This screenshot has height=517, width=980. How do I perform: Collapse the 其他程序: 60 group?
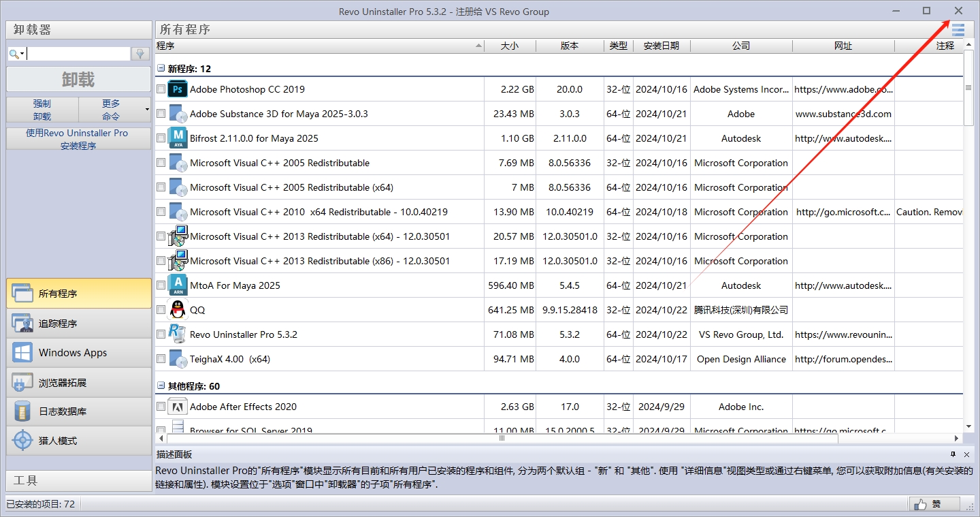point(161,386)
